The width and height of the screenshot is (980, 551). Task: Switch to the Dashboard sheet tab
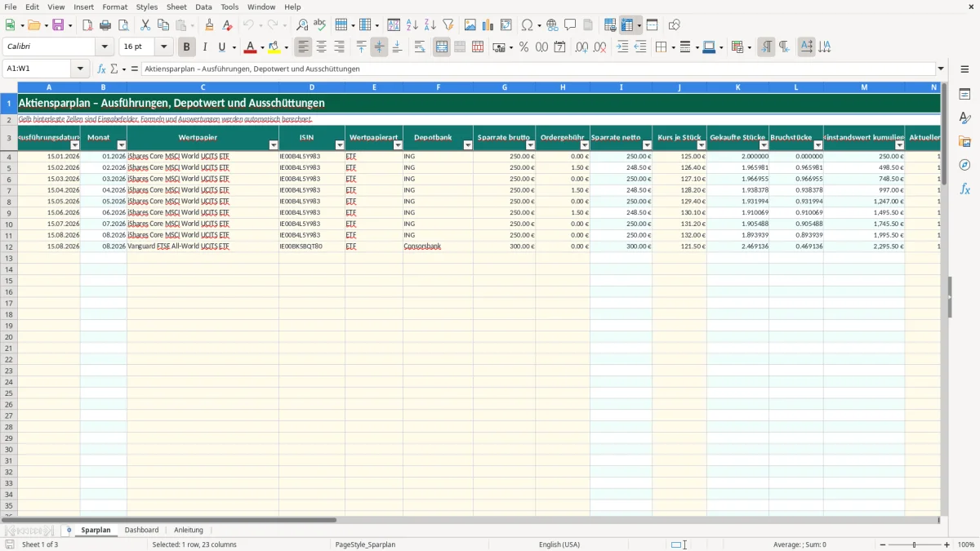[141, 530]
